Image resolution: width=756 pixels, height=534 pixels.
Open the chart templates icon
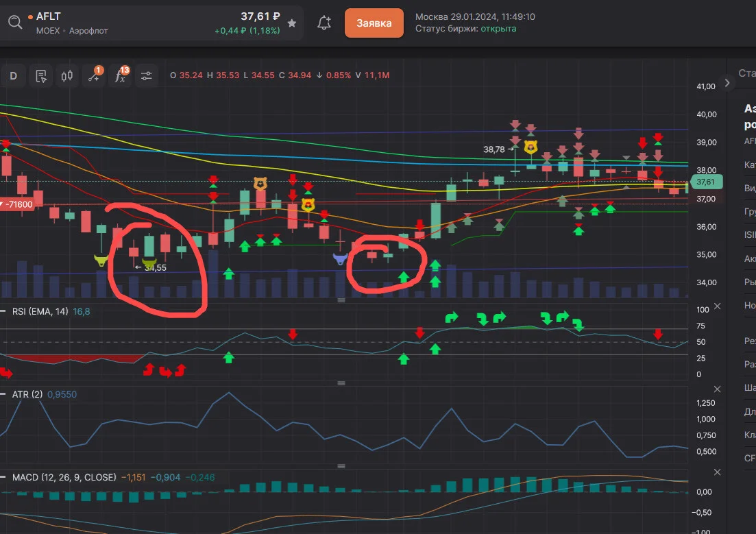pos(41,75)
